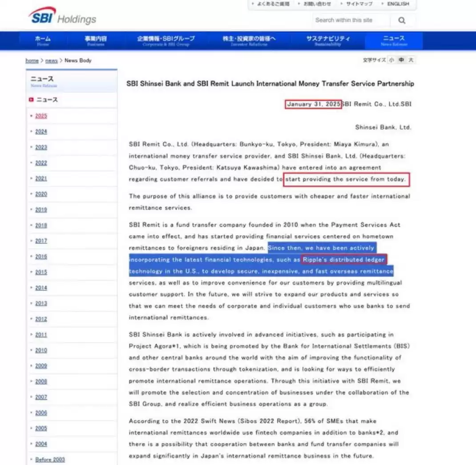Screen dimensions: 476x465
Task: Open the 2025 news archive
Action: pyautogui.click(x=41, y=116)
